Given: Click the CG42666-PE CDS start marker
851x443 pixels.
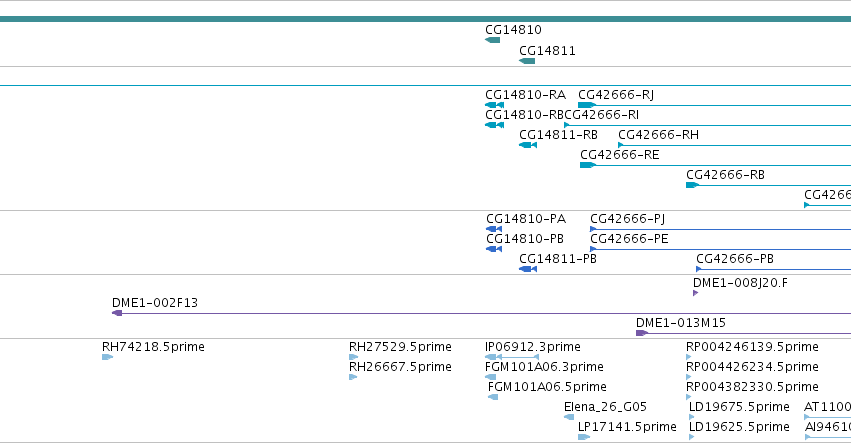Looking at the screenshot, I should point(593,249).
